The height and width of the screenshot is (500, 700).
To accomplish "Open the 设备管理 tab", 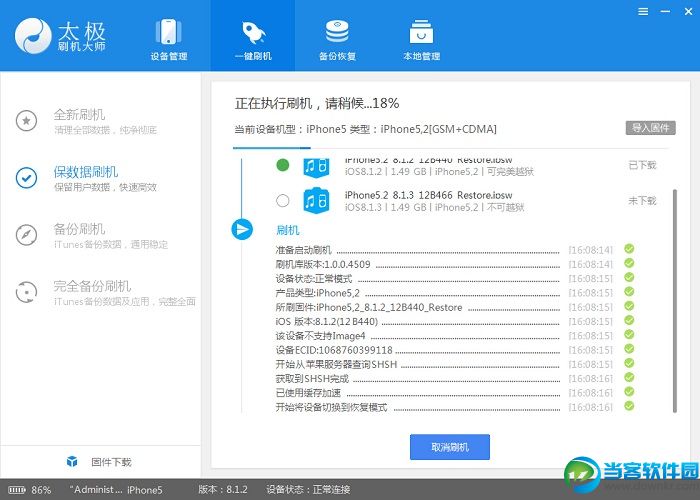I will click(169, 40).
